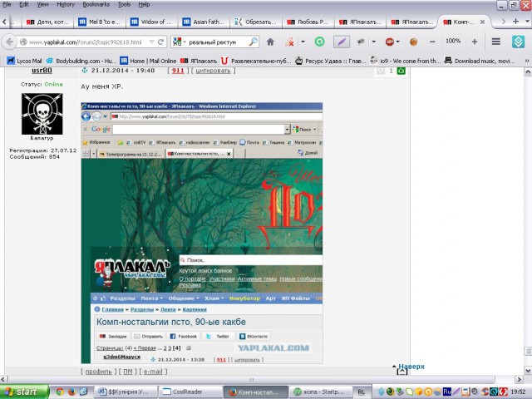The height and width of the screenshot is (399, 532).
Task: Click the green circular toolbar icon
Action: [x=319, y=42]
